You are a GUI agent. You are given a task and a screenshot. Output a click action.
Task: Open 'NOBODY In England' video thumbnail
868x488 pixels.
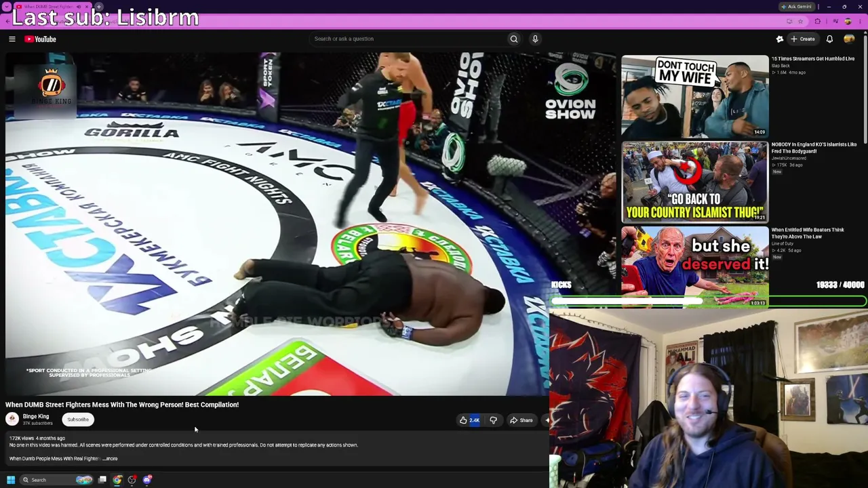(x=695, y=182)
